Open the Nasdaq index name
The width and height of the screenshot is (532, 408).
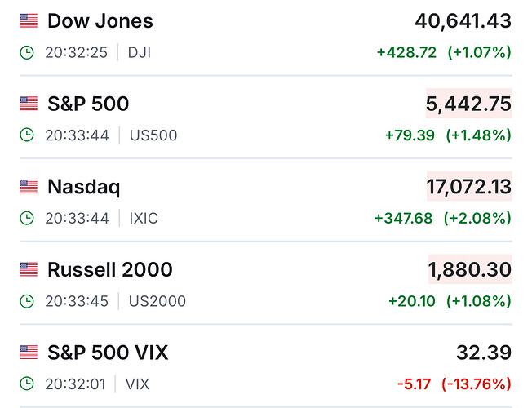84,187
